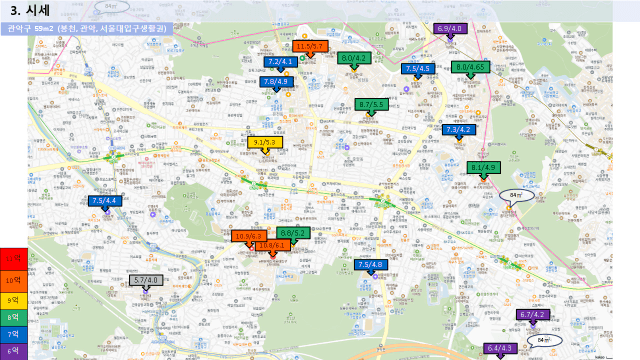
Task: Click the 84㎡ callout near the 6.7/4.2 label
Action: [544, 340]
